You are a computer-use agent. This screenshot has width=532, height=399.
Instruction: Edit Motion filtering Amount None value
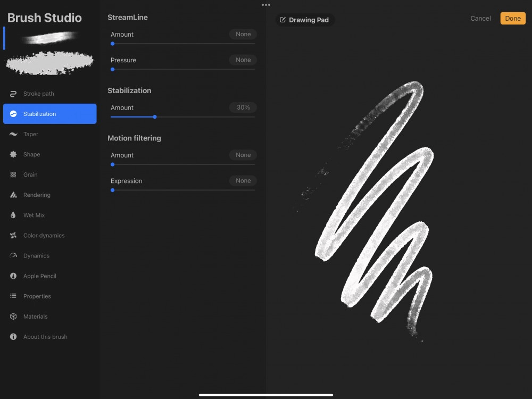click(243, 155)
